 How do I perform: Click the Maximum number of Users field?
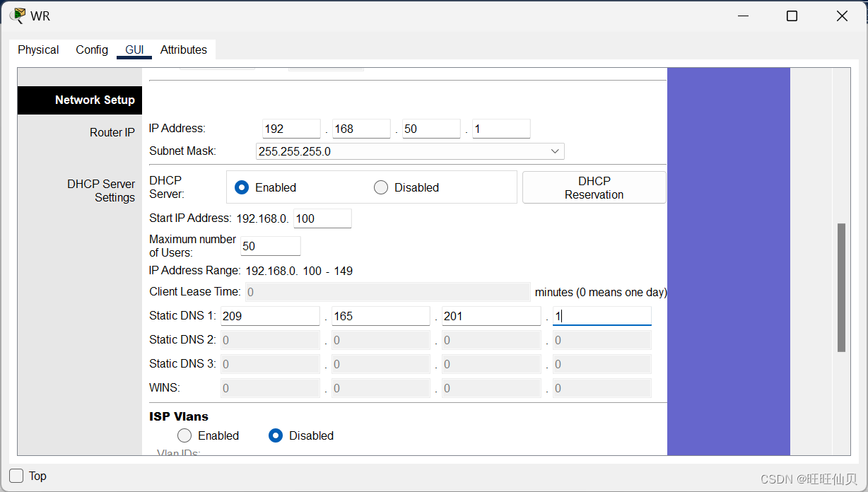(271, 246)
